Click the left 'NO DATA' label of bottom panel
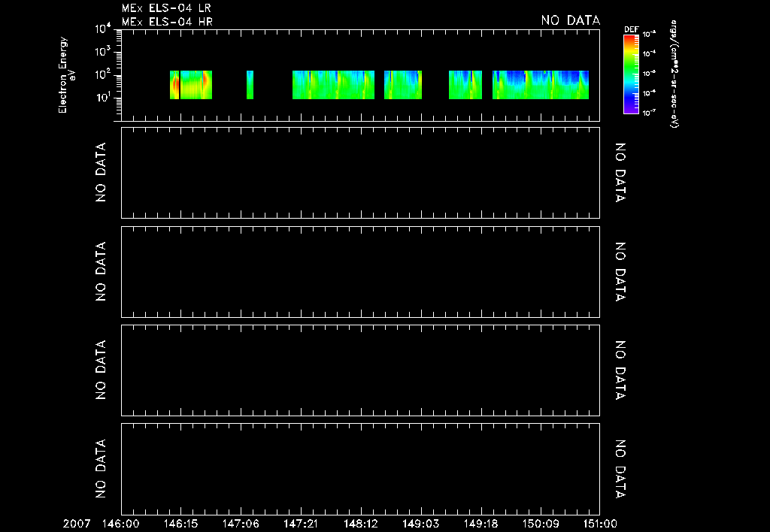This screenshot has height=532, width=770. click(101, 469)
